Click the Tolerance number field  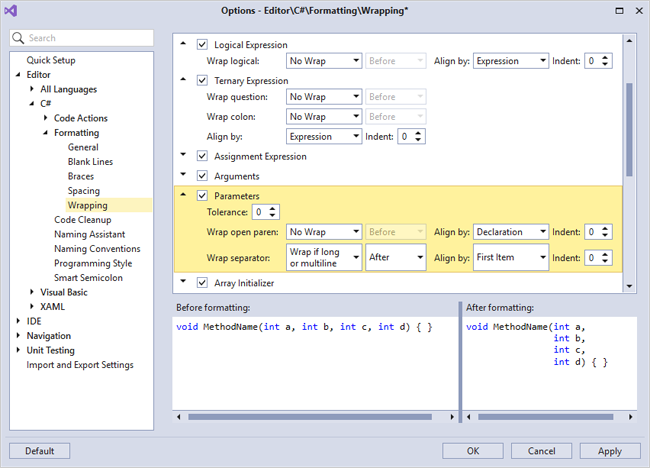(x=260, y=212)
